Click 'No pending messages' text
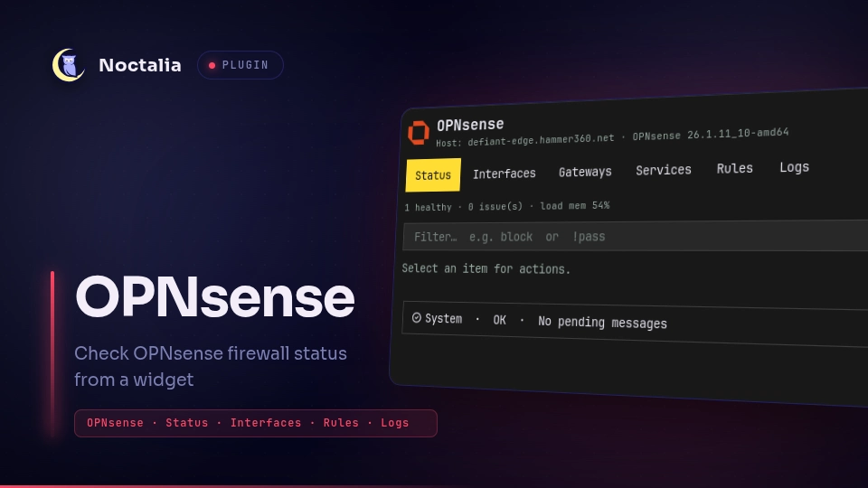Viewport: 868px width, 488px height. coord(602,323)
